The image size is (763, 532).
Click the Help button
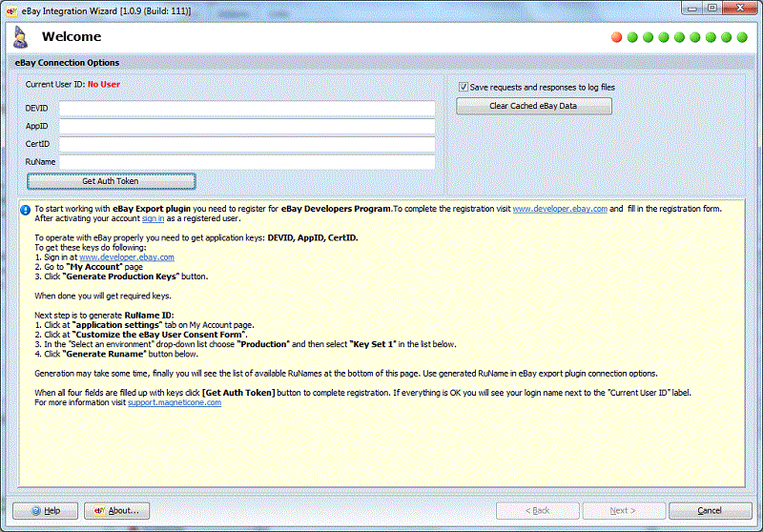point(45,511)
